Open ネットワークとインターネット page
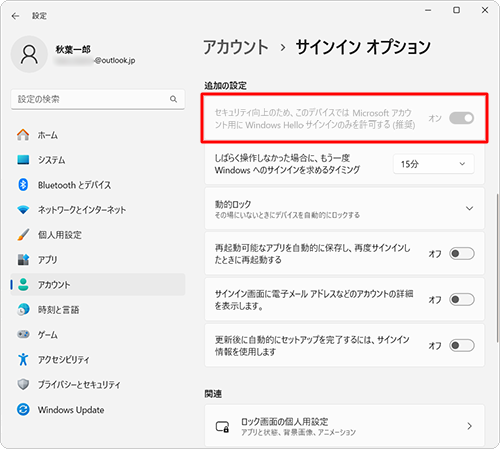500x449 pixels. coord(98,210)
